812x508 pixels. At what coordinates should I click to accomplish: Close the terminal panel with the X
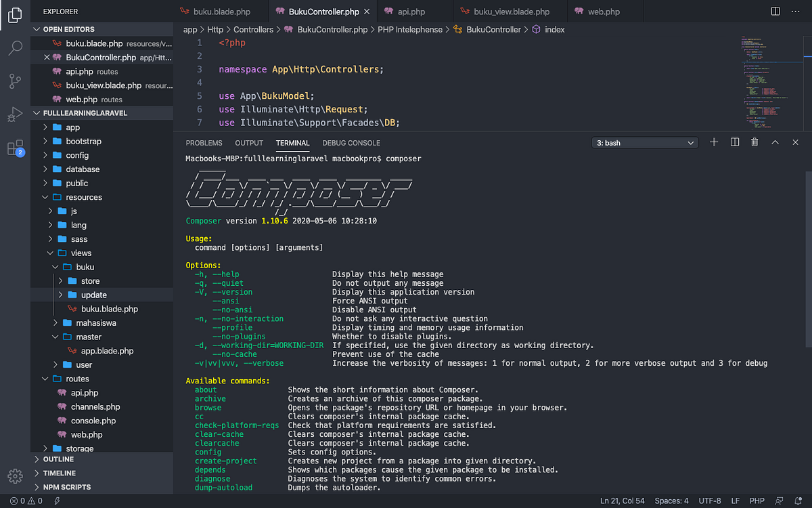click(795, 142)
